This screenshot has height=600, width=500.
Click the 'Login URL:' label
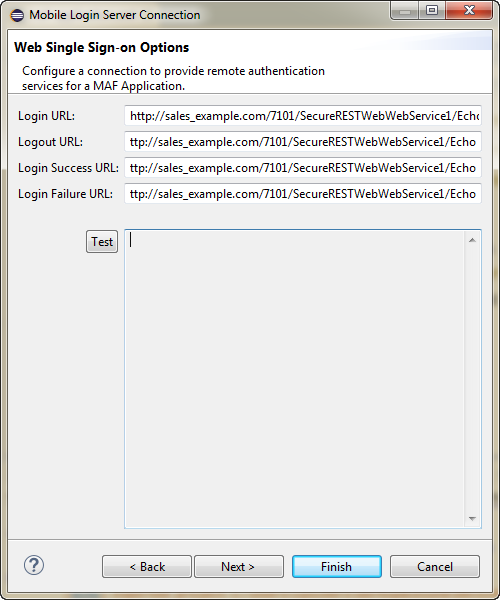tap(46, 116)
